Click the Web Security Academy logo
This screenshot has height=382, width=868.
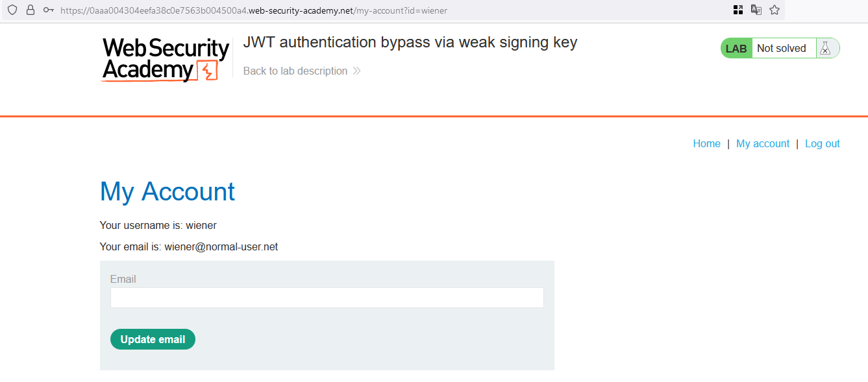pos(166,59)
